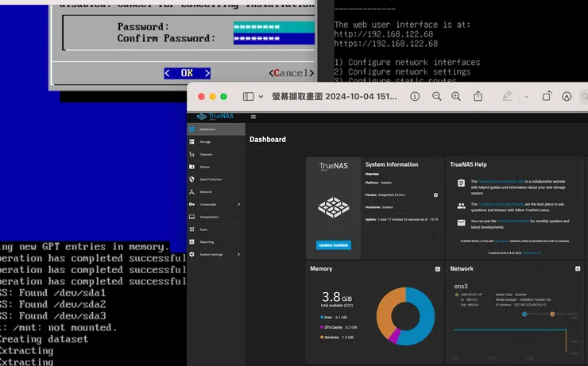Zoom out using Preview's magnifier minus icon

tap(436, 97)
